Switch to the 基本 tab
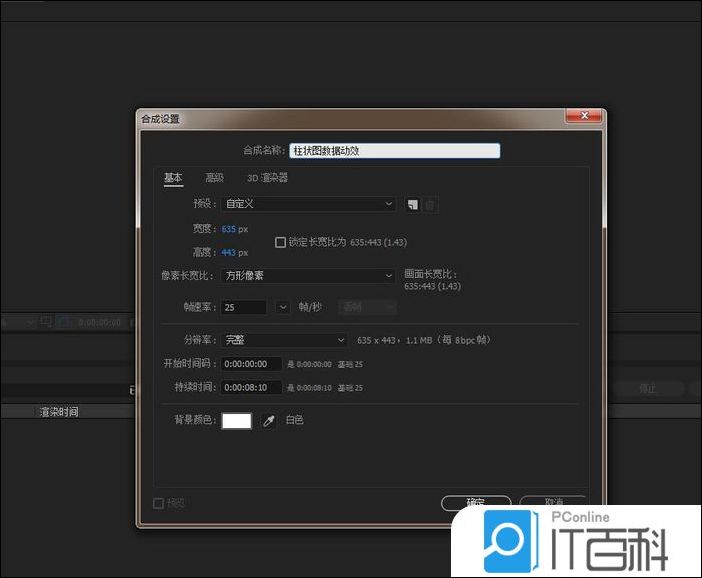The height and width of the screenshot is (578, 702). 173,178
